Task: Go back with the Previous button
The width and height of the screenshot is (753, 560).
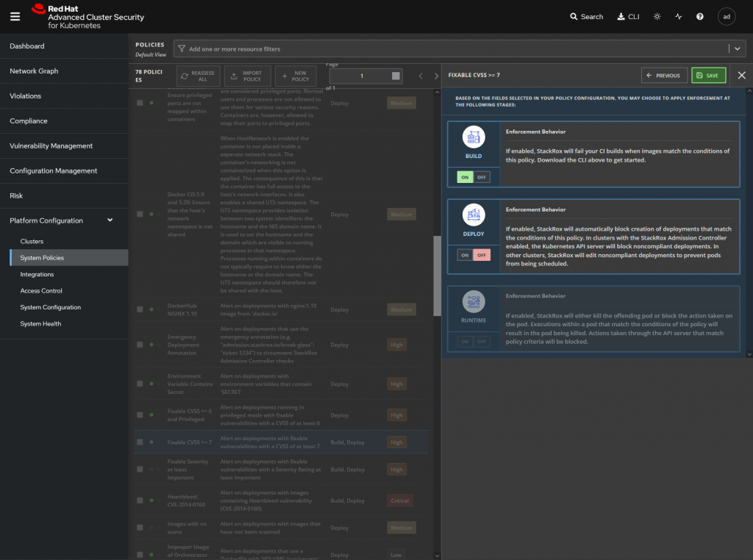Action: (x=664, y=76)
